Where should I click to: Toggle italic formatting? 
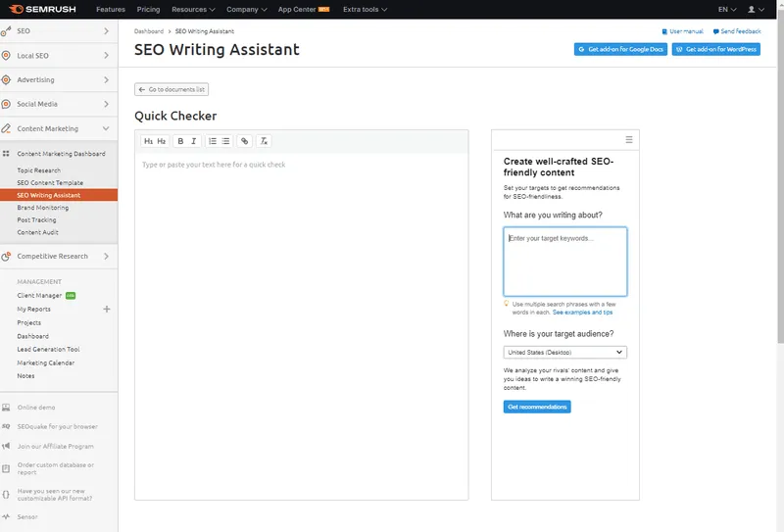[x=193, y=141]
